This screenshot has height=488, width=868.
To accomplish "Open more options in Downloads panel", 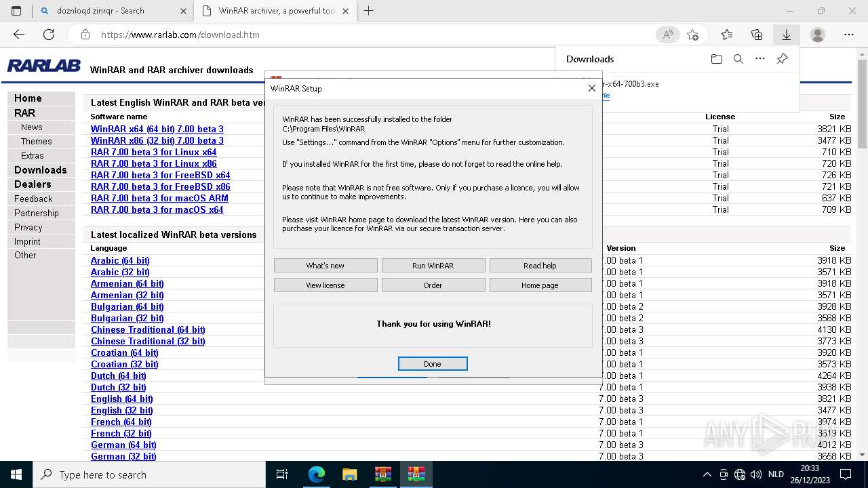I will point(760,59).
